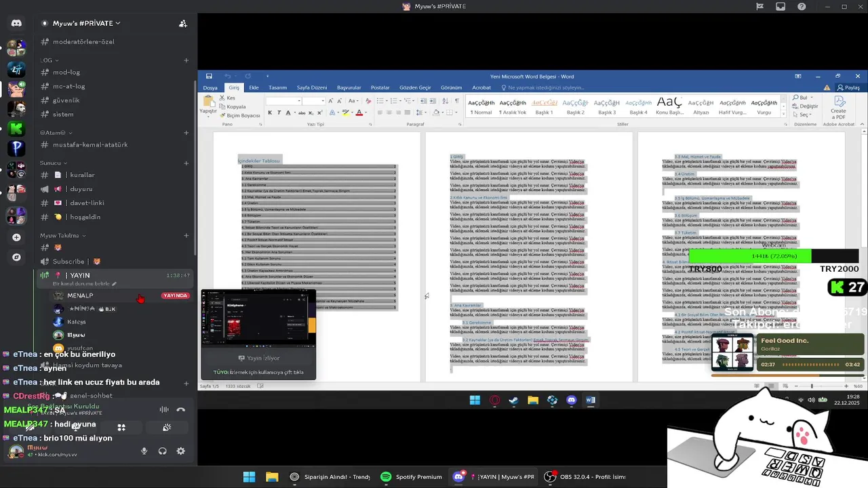868x488 pixels.
Task: Invite people icon beside server name
Action: pos(183,23)
